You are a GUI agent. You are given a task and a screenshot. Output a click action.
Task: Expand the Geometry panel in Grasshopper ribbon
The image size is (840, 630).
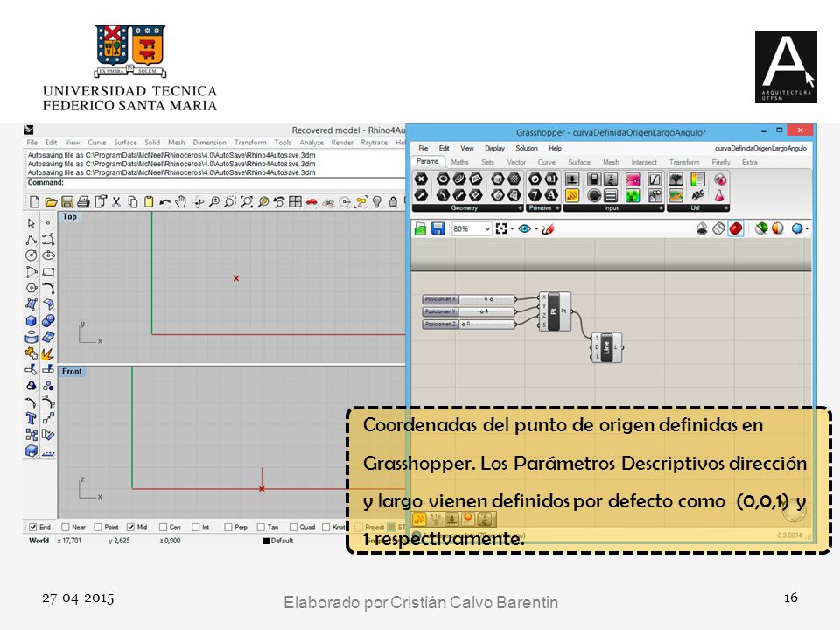pyautogui.click(x=520, y=208)
